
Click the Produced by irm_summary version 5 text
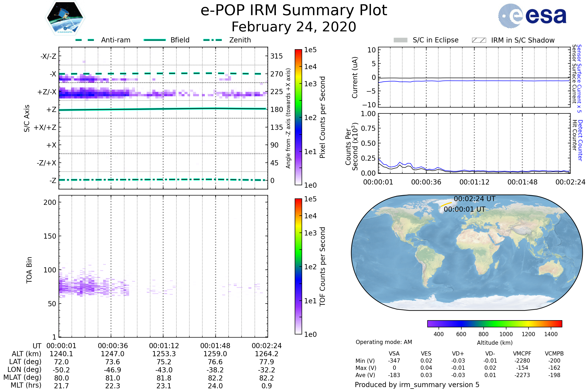pyautogui.click(x=417, y=385)
